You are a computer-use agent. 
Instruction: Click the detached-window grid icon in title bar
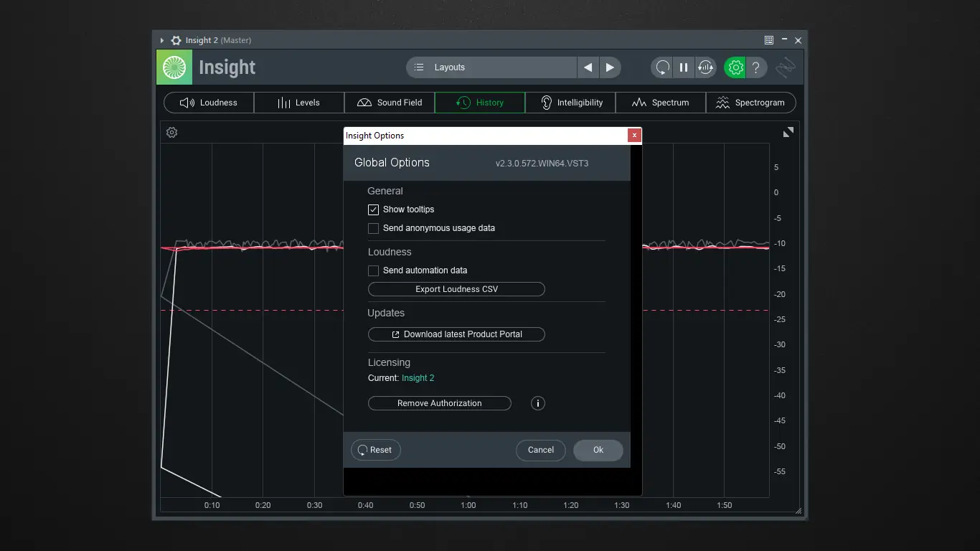[x=769, y=40]
